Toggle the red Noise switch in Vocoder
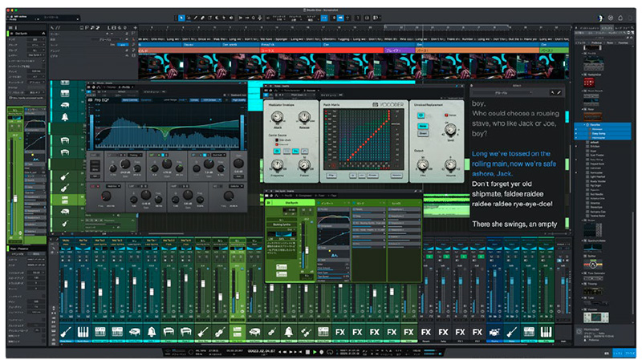Viewport: 642px width, 364px height. [446, 115]
